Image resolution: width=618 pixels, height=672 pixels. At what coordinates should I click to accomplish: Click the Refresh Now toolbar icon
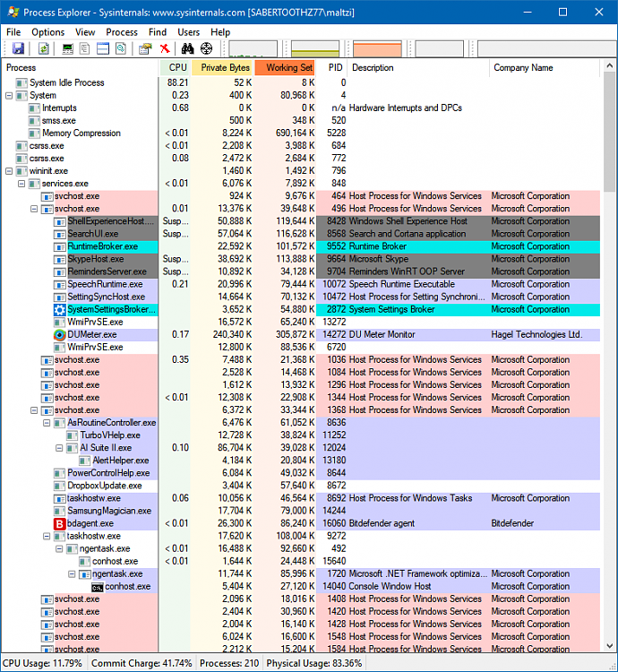(x=44, y=48)
